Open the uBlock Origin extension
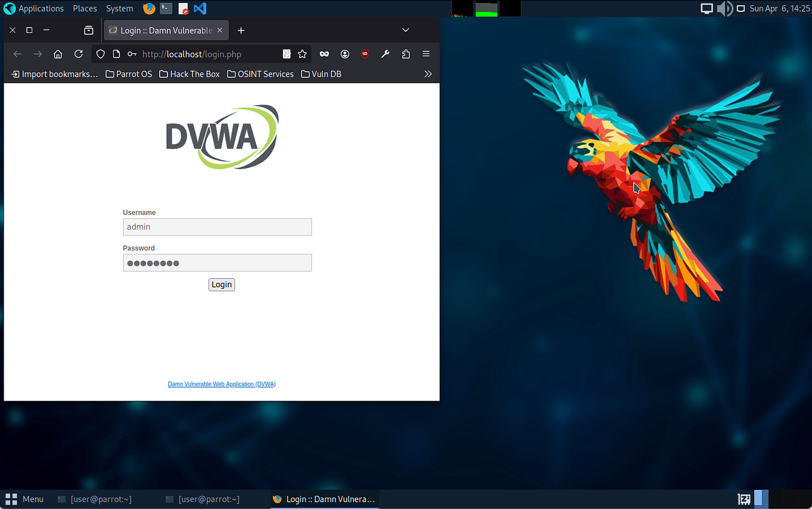Image resolution: width=812 pixels, height=509 pixels. point(365,54)
